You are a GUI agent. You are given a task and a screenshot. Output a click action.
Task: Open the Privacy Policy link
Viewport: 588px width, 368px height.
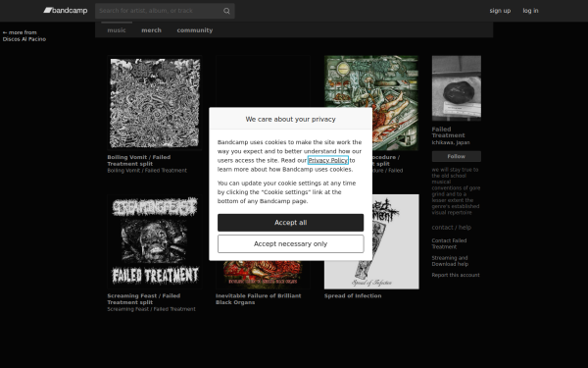327,160
